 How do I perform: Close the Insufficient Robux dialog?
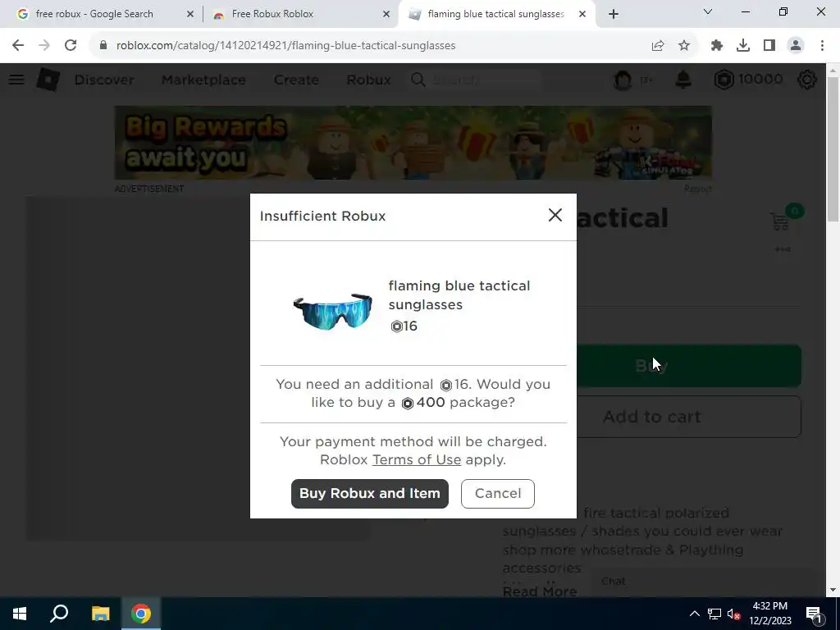tap(555, 216)
